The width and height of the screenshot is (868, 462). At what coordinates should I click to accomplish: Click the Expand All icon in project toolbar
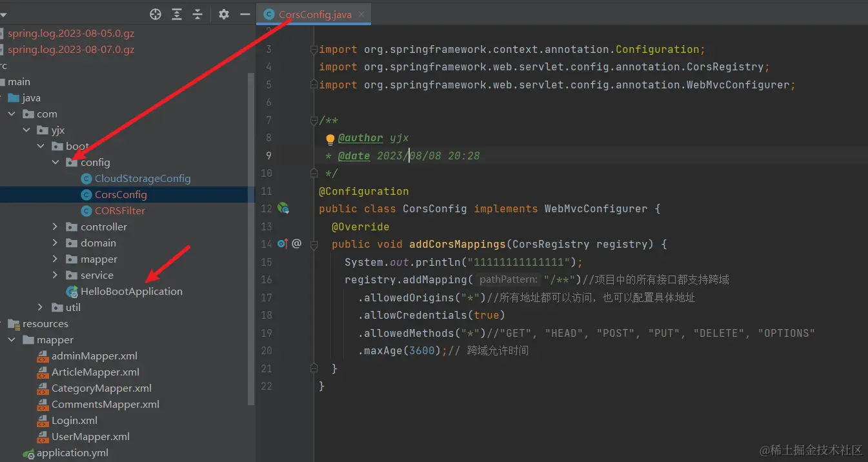click(177, 14)
